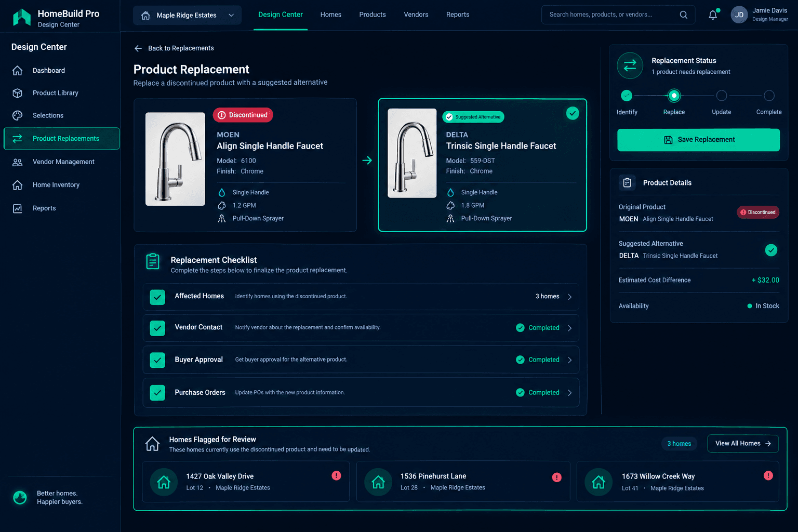Open notifications bell icon
Viewport: 798px width, 532px height.
[713, 15]
